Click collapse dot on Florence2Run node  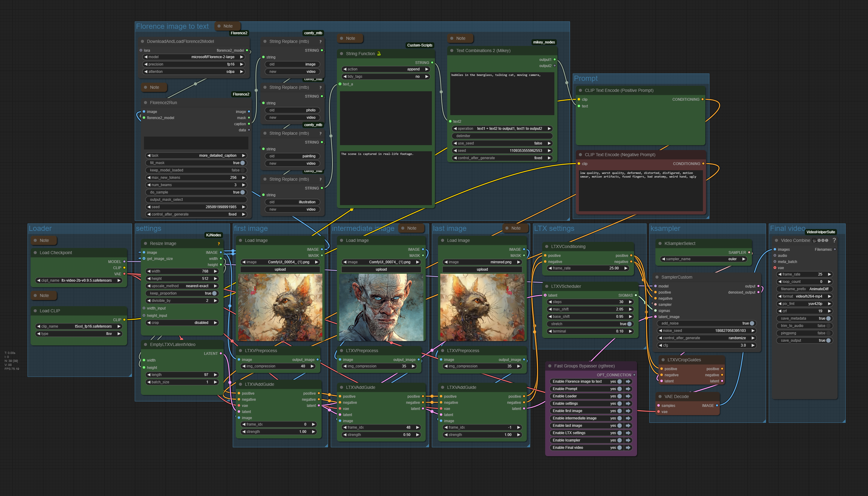145,103
